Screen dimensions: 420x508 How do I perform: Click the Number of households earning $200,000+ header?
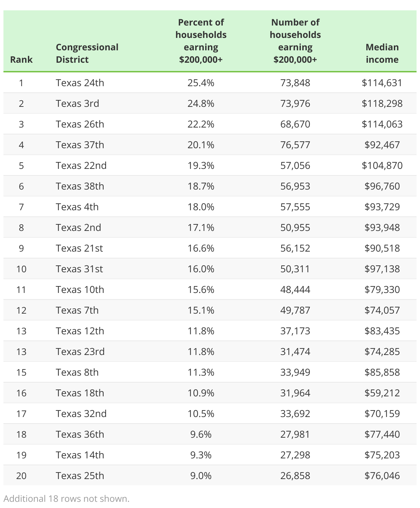pos(295,41)
